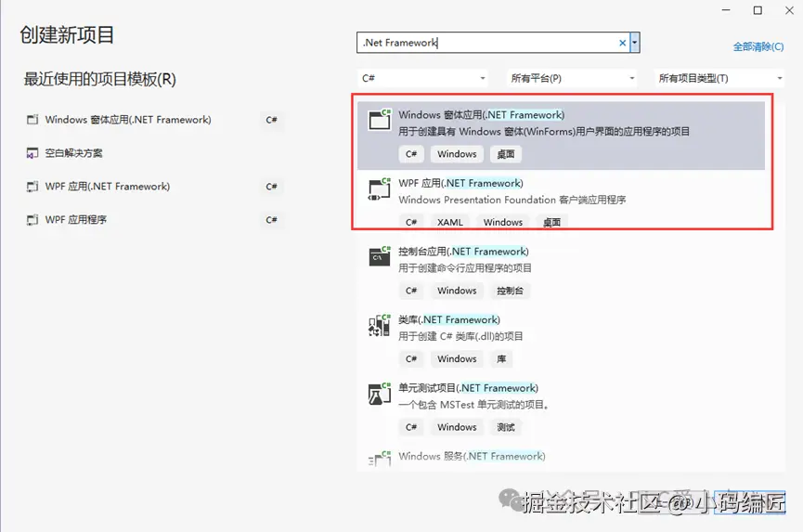The height and width of the screenshot is (532, 803).
Task: Click the C# tag under 控制台应用 template
Action: [411, 291]
